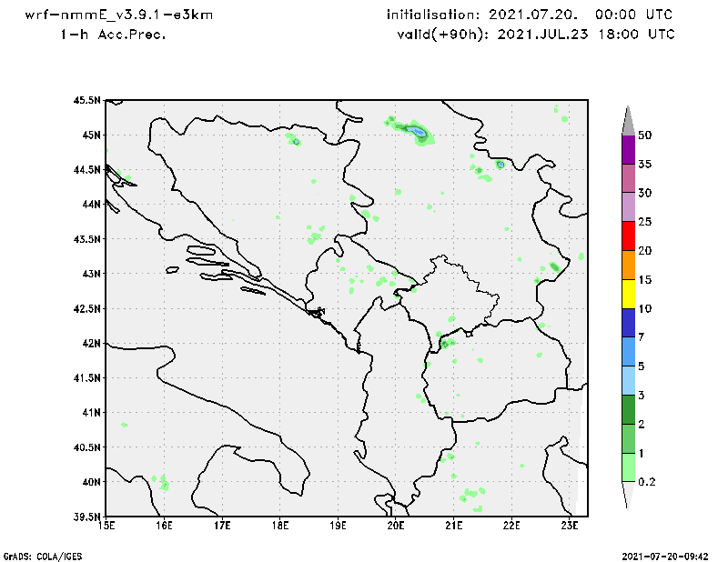
Task: Click the light blue 3-5 legend band
Action: (x=628, y=380)
